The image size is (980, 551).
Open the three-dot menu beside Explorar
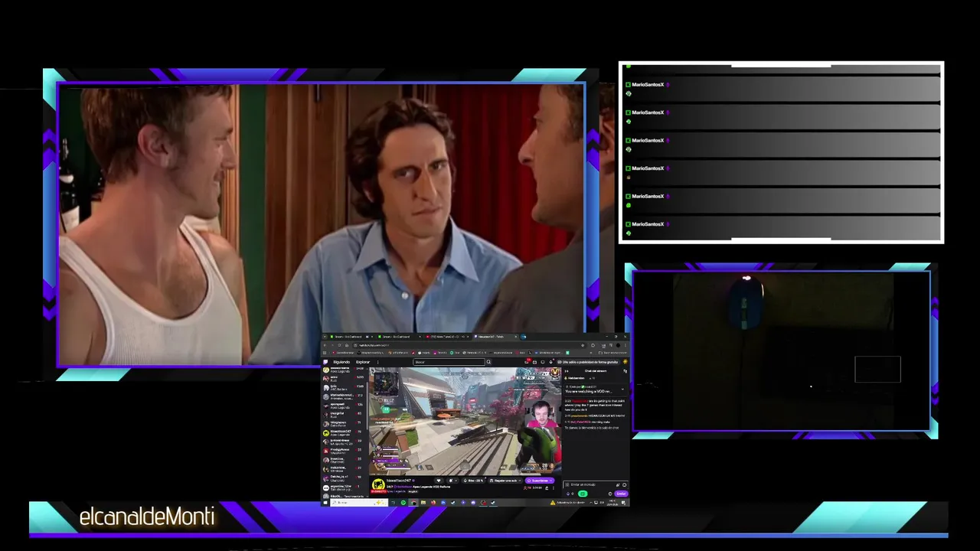pyautogui.click(x=377, y=362)
